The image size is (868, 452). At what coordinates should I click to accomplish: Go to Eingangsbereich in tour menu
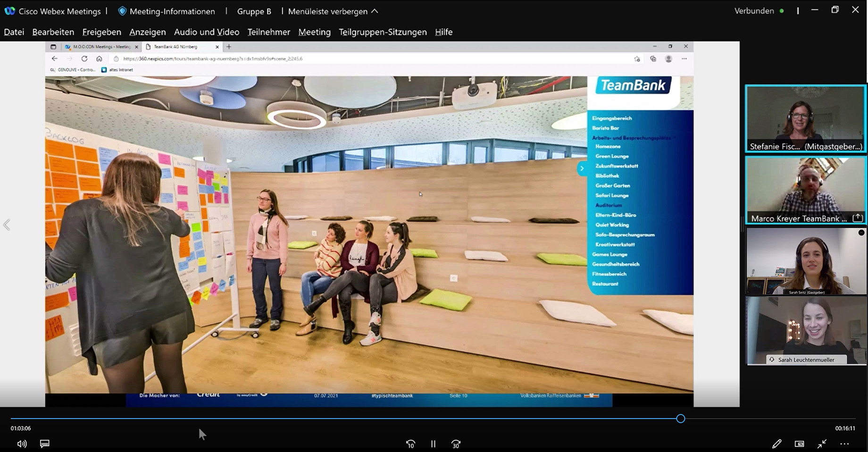pos(612,118)
